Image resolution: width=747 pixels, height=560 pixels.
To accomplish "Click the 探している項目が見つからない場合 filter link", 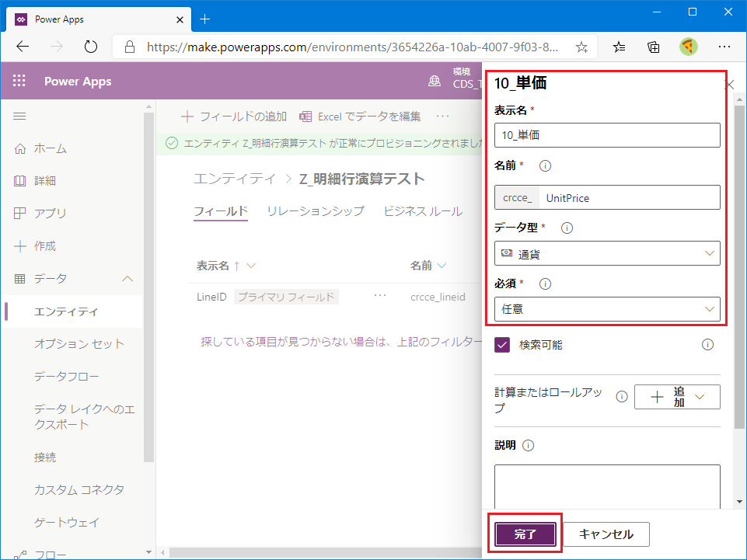I will (x=341, y=342).
